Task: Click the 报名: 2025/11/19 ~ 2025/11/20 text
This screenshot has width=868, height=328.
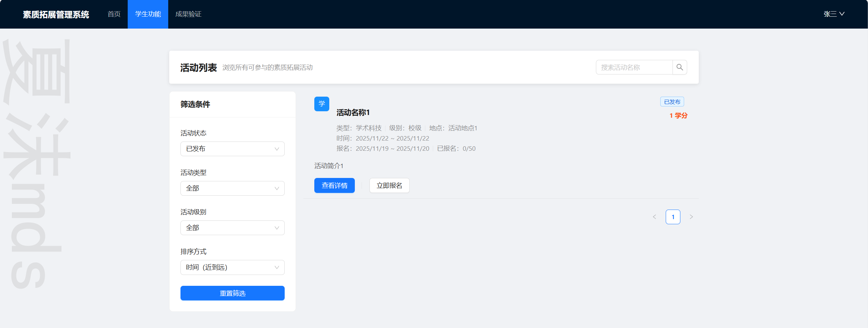Action: tap(383, 148)
